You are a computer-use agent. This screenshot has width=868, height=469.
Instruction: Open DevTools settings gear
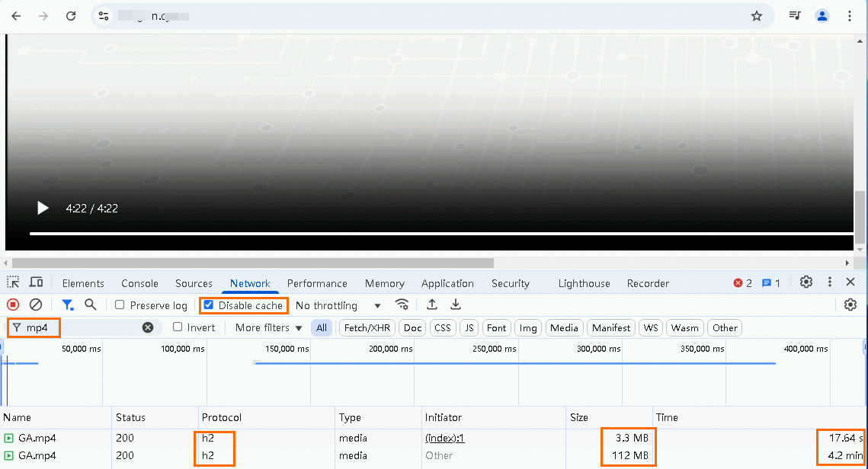point(806,282)
